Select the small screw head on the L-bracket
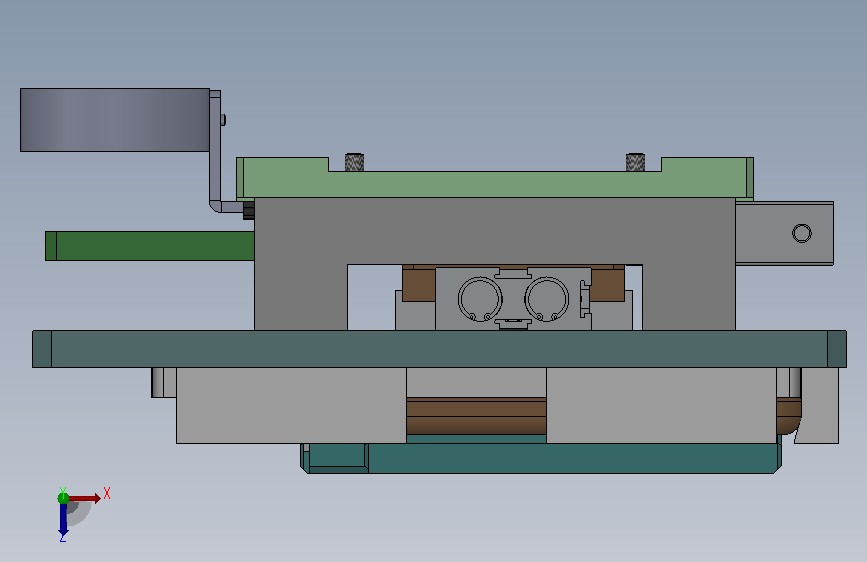867x562 pixels. (223, 119)
